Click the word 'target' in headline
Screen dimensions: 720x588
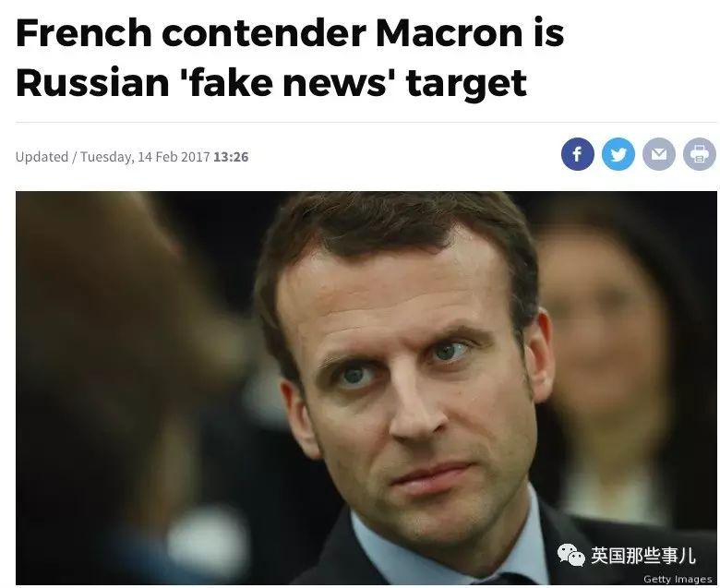pos(466,84)
